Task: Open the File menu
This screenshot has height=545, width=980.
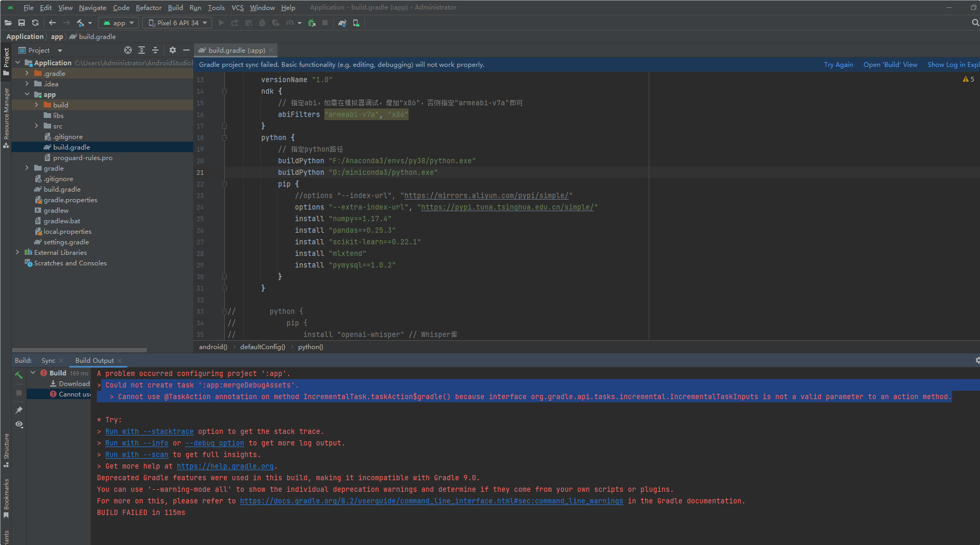Action: 28,7
